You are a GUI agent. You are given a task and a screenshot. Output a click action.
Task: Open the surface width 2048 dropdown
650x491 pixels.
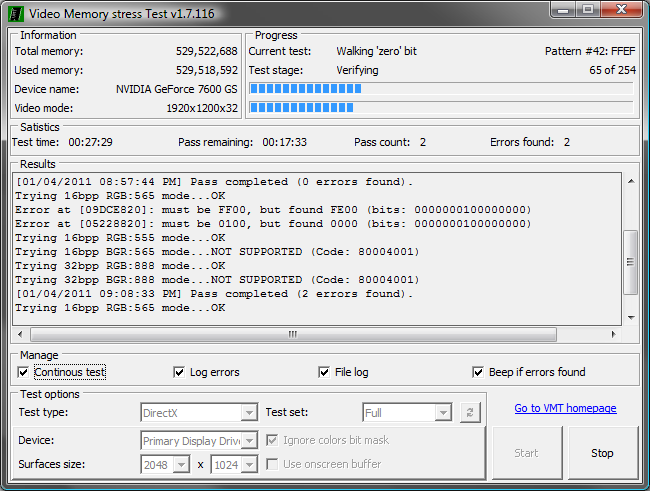(181, 464)
